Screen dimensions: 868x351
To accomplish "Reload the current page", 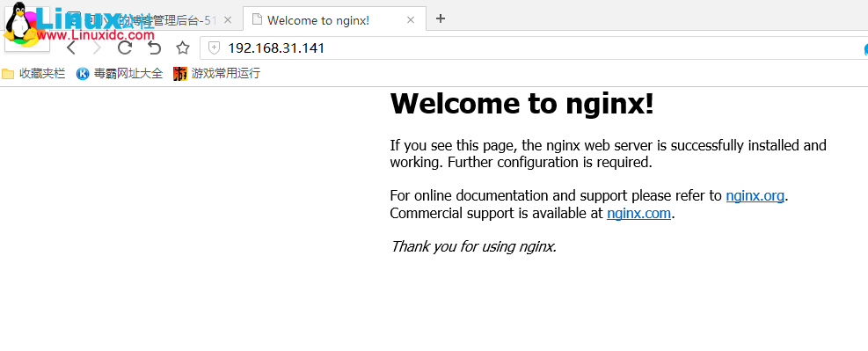I will 125,48.
